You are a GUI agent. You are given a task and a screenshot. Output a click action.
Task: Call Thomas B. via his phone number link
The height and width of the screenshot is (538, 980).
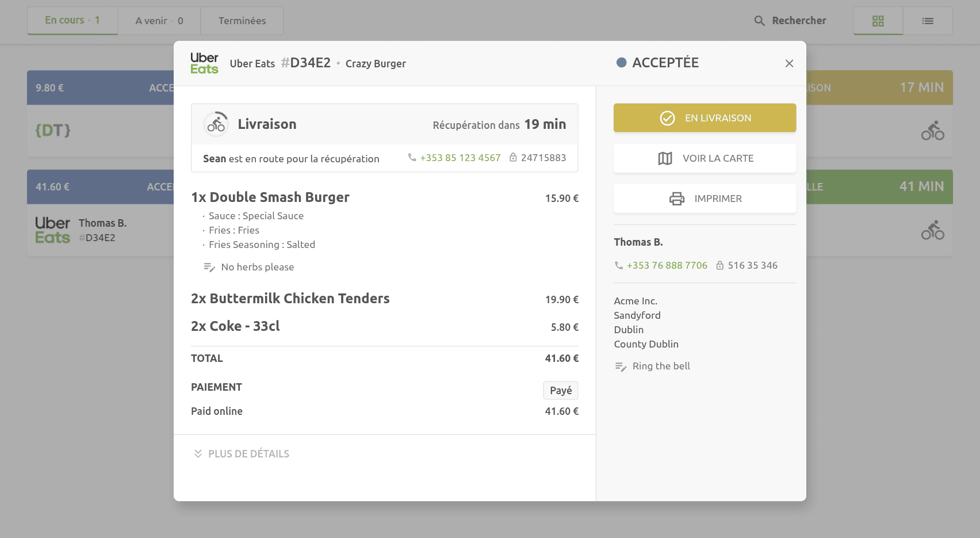(667, 265)
